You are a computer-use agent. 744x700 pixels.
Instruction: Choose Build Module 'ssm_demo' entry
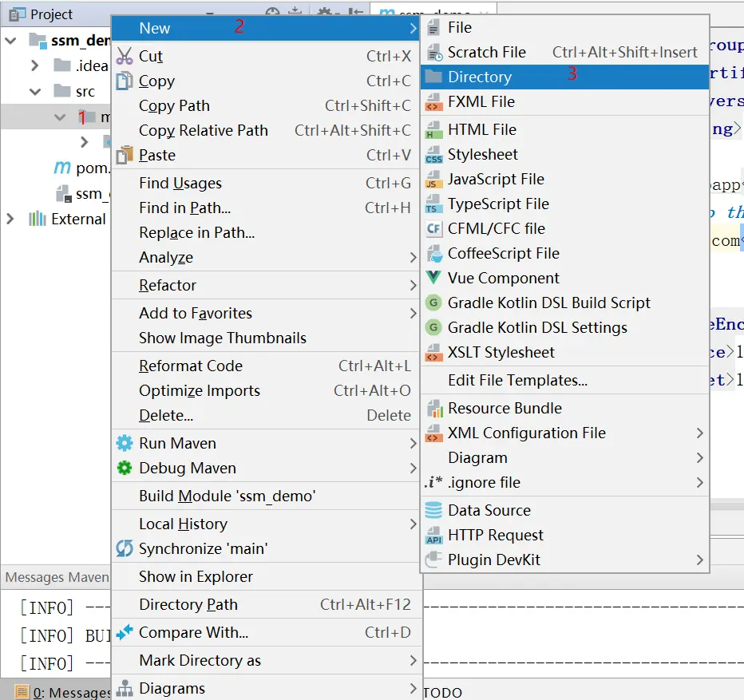coord(267,496)
